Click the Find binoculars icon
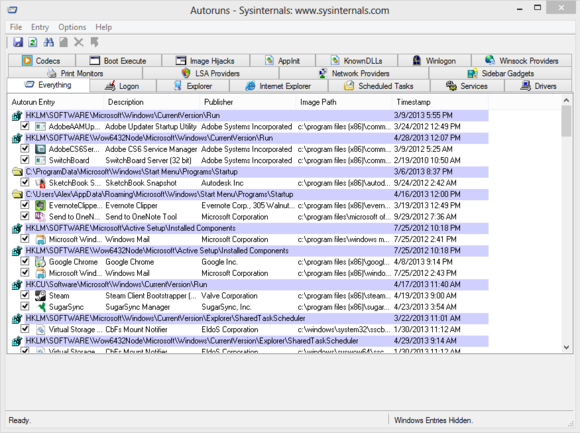Screen dimensions: 580x433 click(x=48, y=42)
